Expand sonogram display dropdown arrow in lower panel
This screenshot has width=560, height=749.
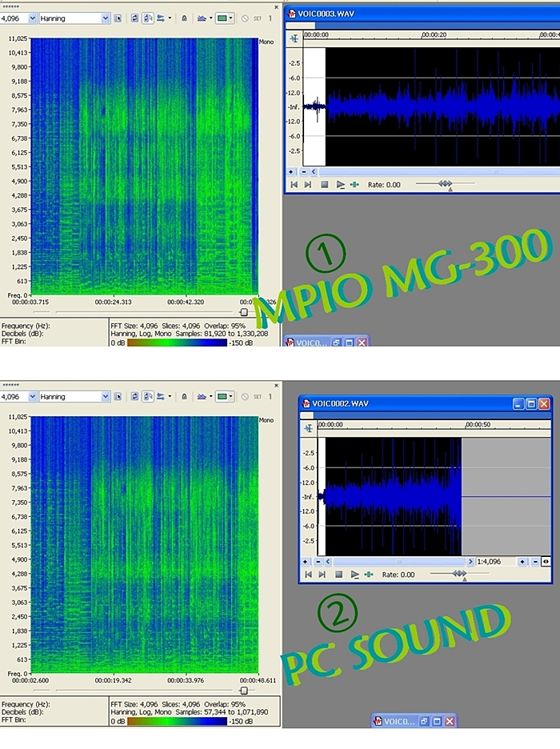point(230,396)
